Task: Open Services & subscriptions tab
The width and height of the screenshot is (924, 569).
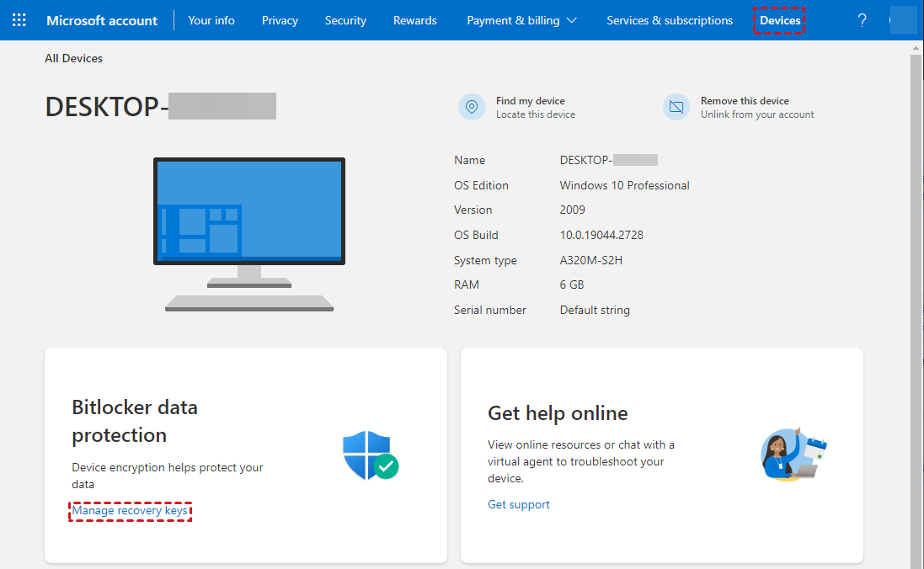Action: click(x=670, y=20)
